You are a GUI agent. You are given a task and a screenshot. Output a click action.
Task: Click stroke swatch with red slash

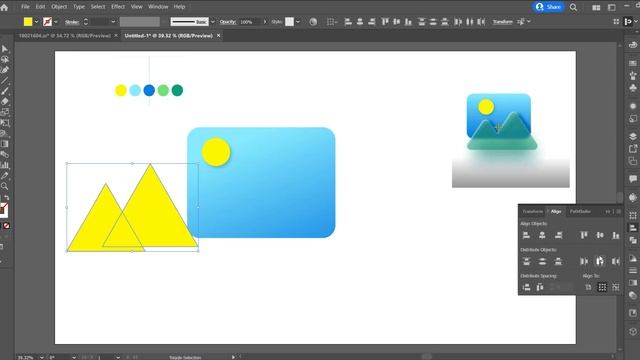point(47,22)
